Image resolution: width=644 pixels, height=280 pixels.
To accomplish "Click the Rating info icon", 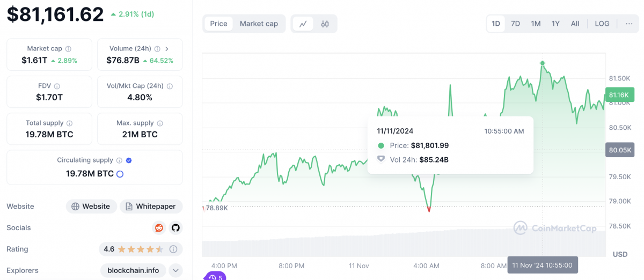I will 173,249.
